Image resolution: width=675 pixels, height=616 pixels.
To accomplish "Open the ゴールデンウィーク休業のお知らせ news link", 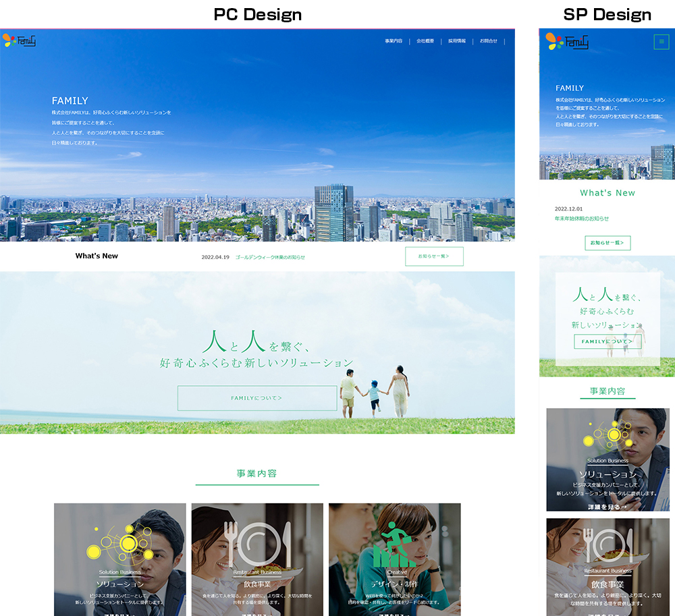I will pyautogui.click(x=270, y=257).
